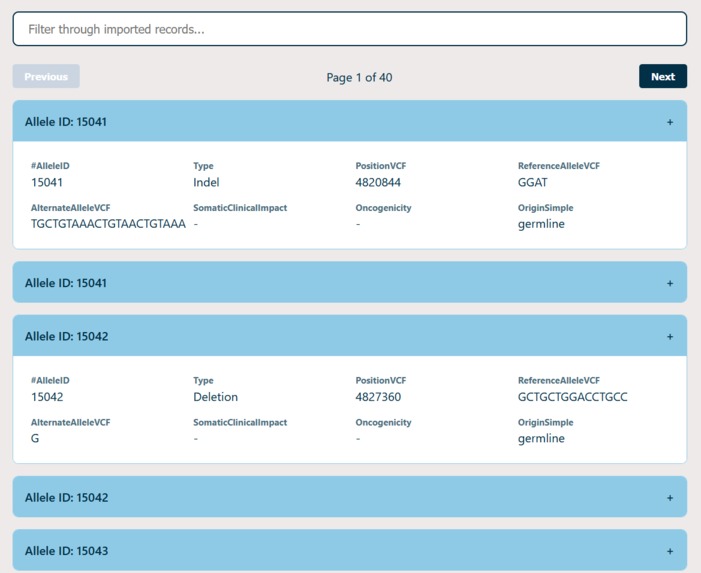Click germline in the 15041 details card
Screen dimensions: 701x573
point(541,224)
